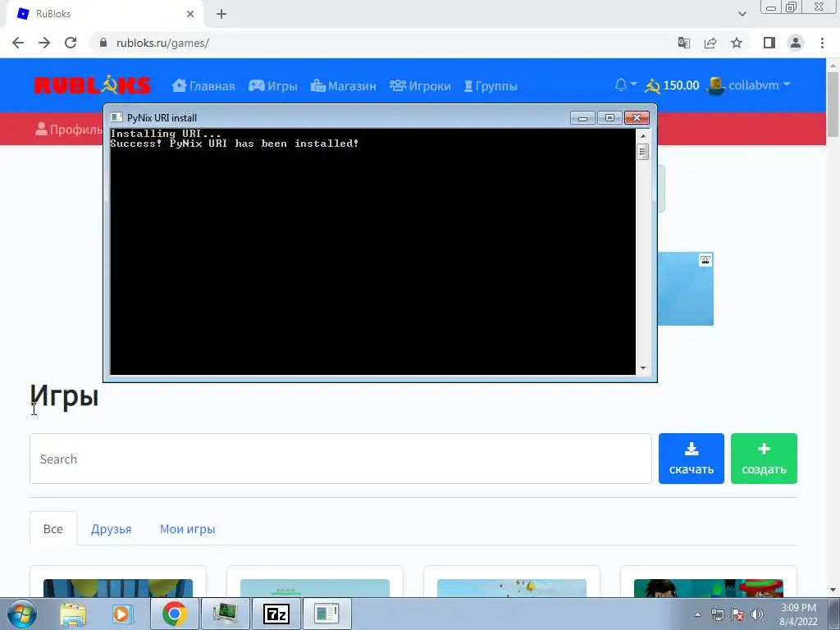This screenshot has width=840, height=630.
Task: Select the RuBloks browser tab
Action: [104, 14]
